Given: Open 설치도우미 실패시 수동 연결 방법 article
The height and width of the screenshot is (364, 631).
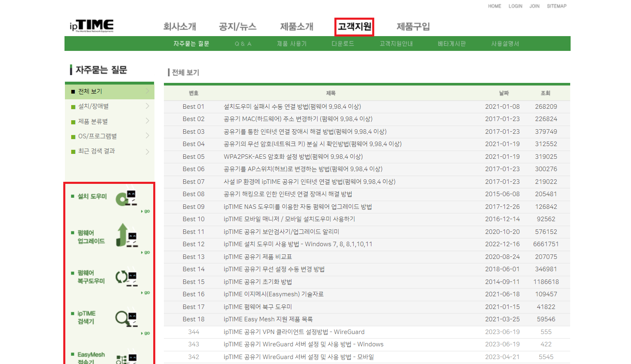Looking at the screenshot, I should coord(292,107).
